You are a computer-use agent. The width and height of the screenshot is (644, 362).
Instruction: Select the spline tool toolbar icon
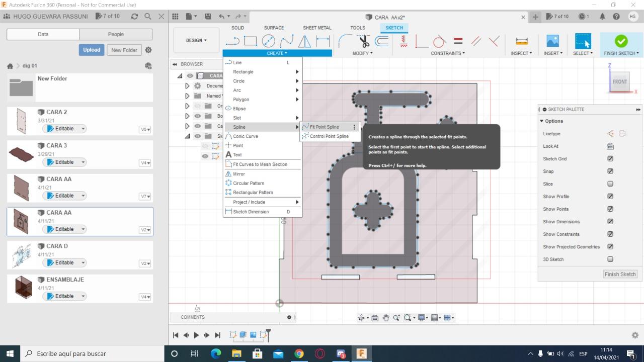286,41
